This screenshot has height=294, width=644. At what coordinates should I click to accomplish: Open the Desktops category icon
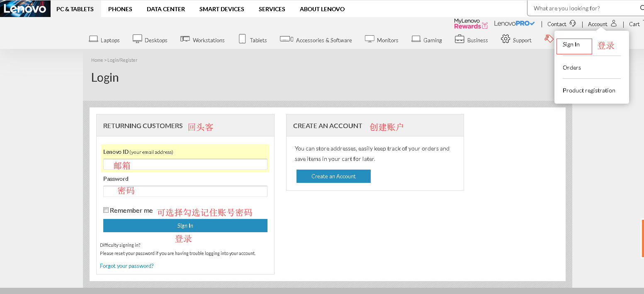(x=137, y=39)
